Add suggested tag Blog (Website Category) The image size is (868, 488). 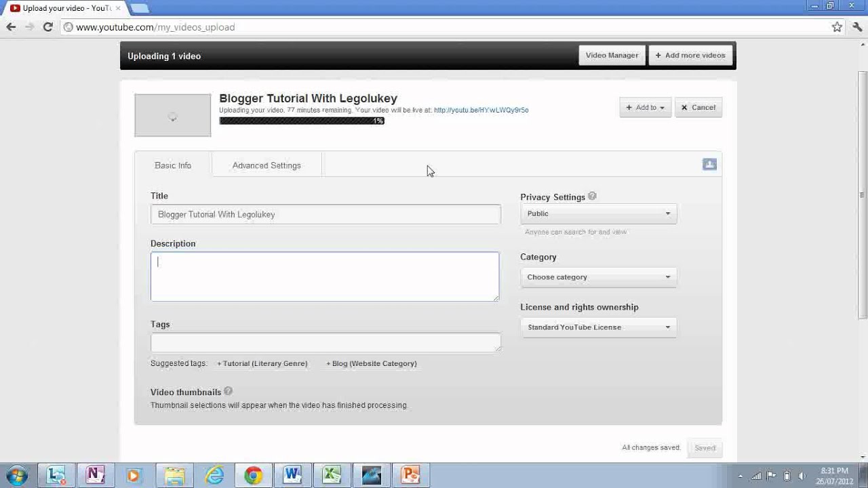pos(372,363)
